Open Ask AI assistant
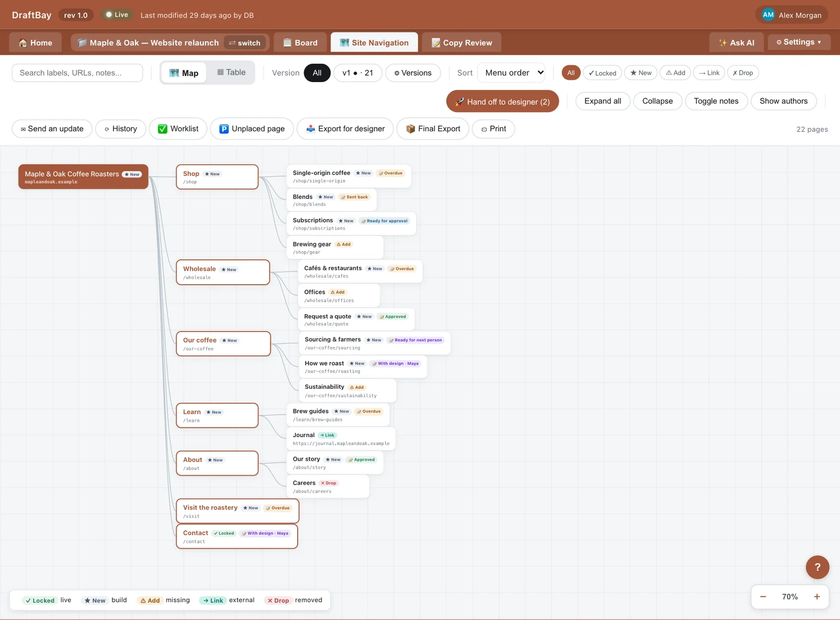 (x=737, y=43)
